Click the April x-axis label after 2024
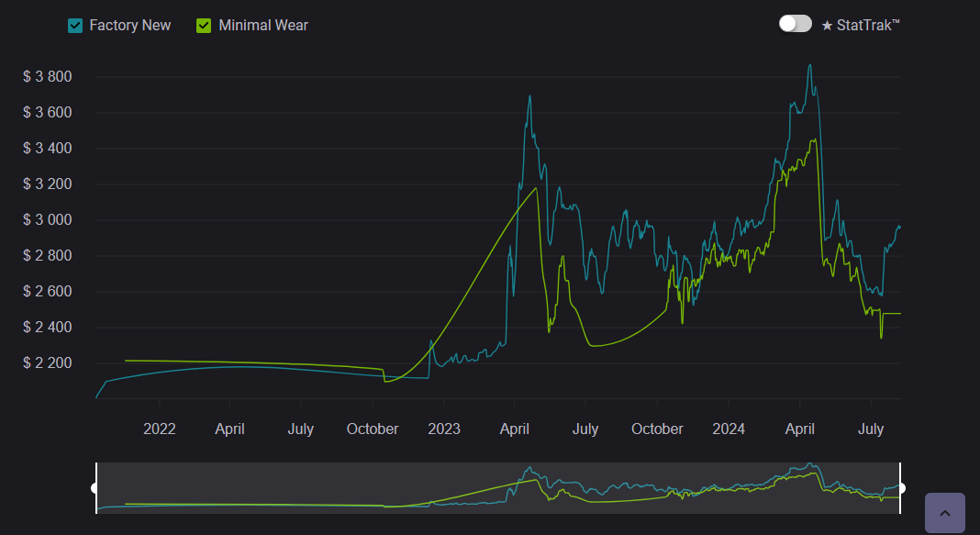This screenshot has height=535, width=980. [x=800, y=429]
